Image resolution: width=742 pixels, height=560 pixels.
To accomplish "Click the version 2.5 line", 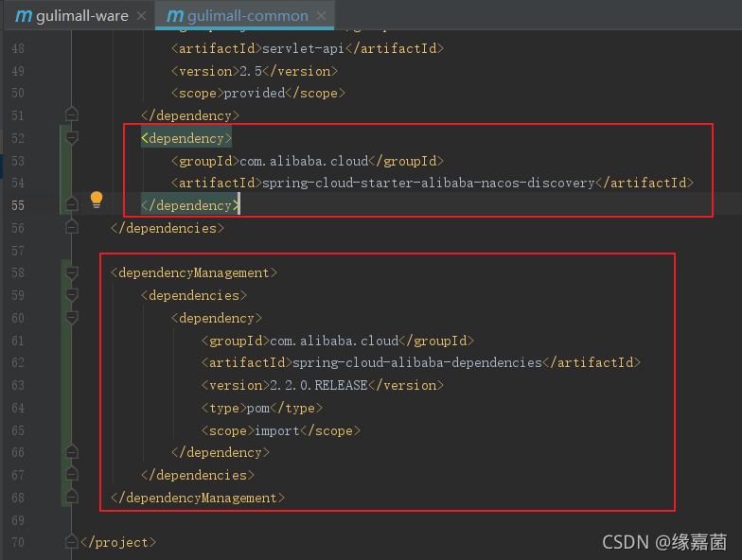I will (255, 72).
